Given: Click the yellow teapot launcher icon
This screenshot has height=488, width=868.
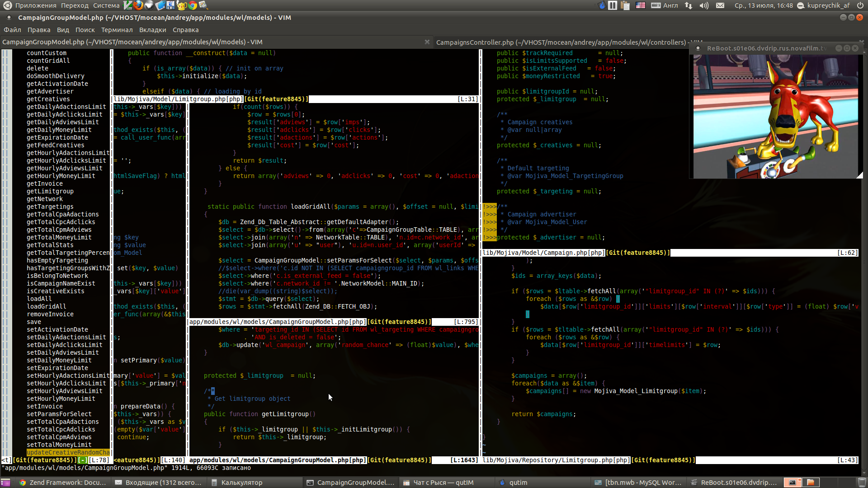Looking at the screenshot, I should (182, 5).
